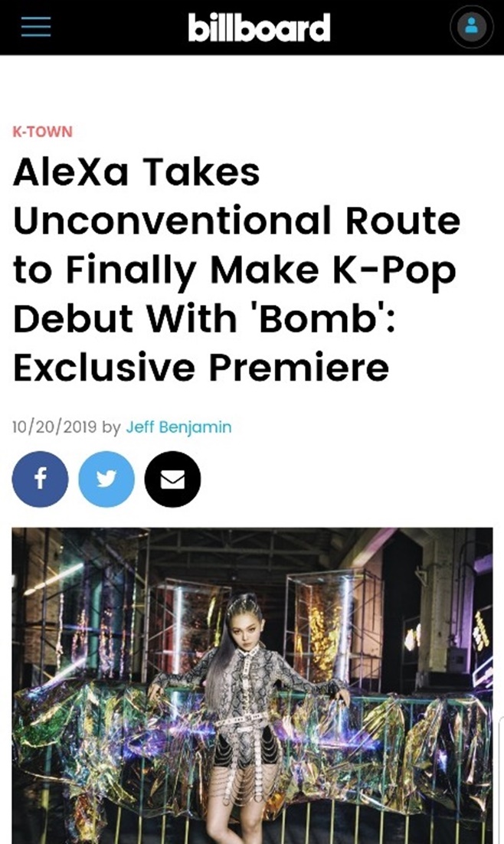Open the K-TOWN category page
Screen dimensions: 504x844
pyautogui.click(x=43, y=132)
